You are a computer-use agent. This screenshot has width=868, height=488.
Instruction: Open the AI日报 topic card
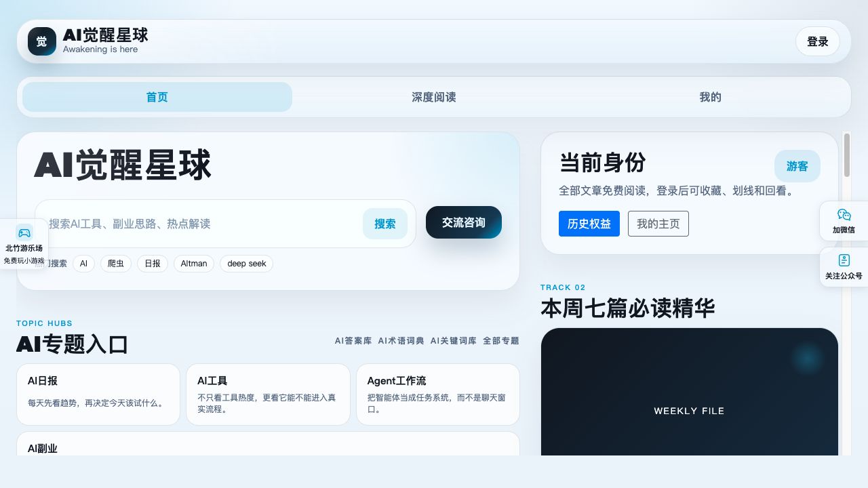click(98, 394)
